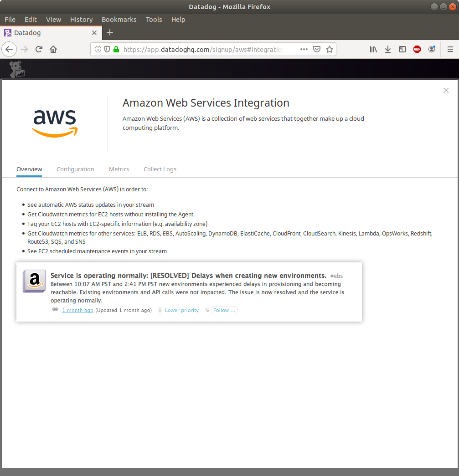Open page actions three-dots menu
Screen dimensions: 459x476
point(304,49)
